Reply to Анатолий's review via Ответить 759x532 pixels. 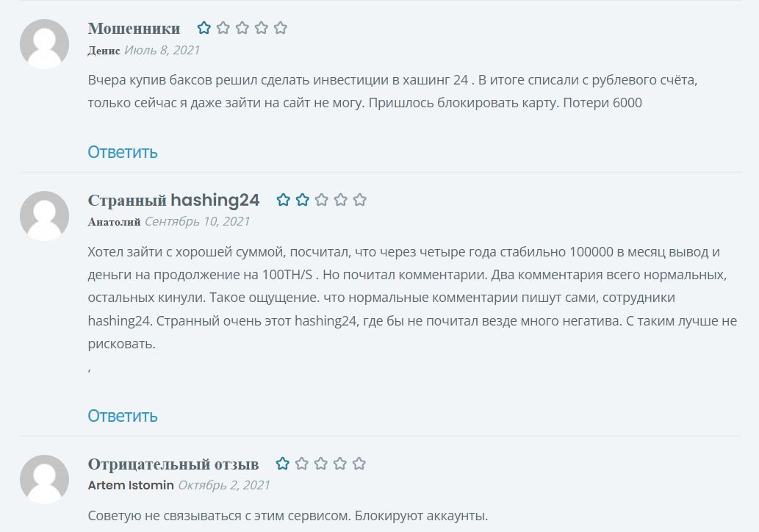tap(123, 416)
